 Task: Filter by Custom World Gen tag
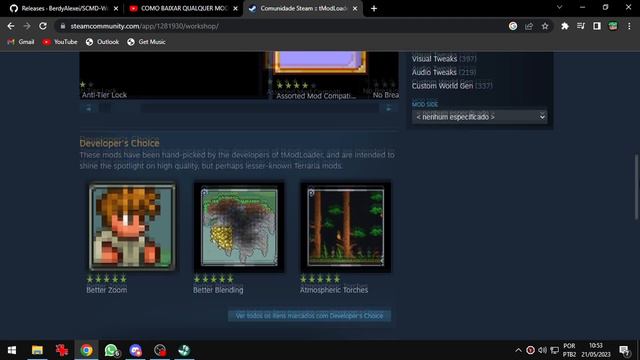tap(442, 86)
